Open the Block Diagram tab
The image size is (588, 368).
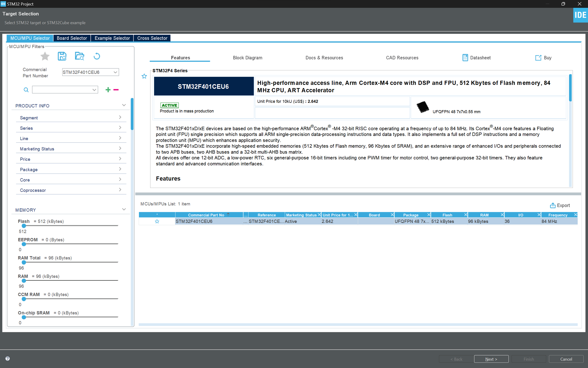coord(247,58)
